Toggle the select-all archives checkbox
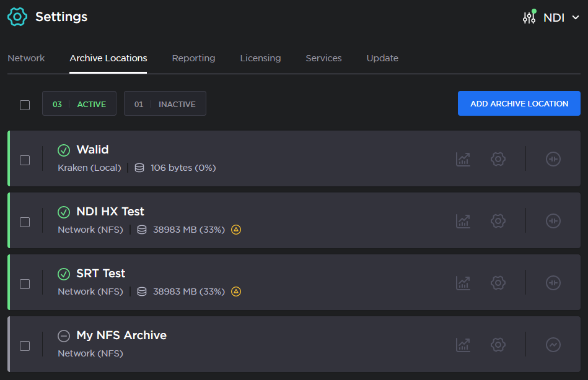588x380 pixels. tap(25, 105)
